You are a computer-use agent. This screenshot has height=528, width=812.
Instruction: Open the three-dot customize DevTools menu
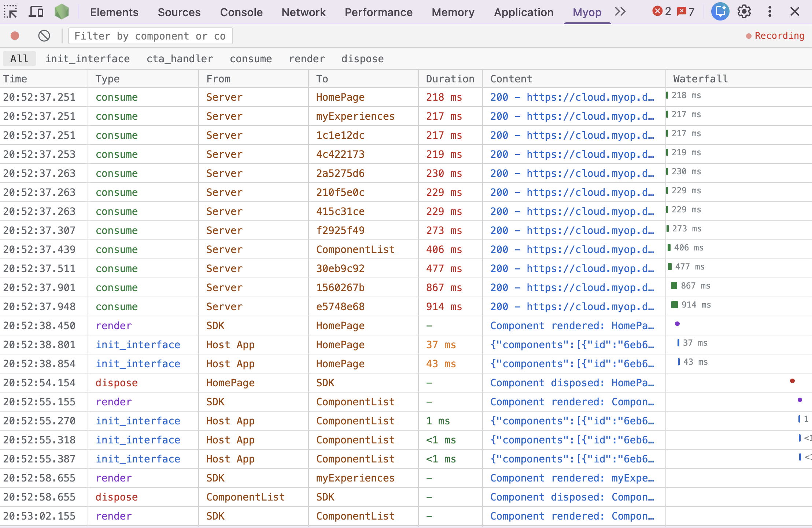769,11
